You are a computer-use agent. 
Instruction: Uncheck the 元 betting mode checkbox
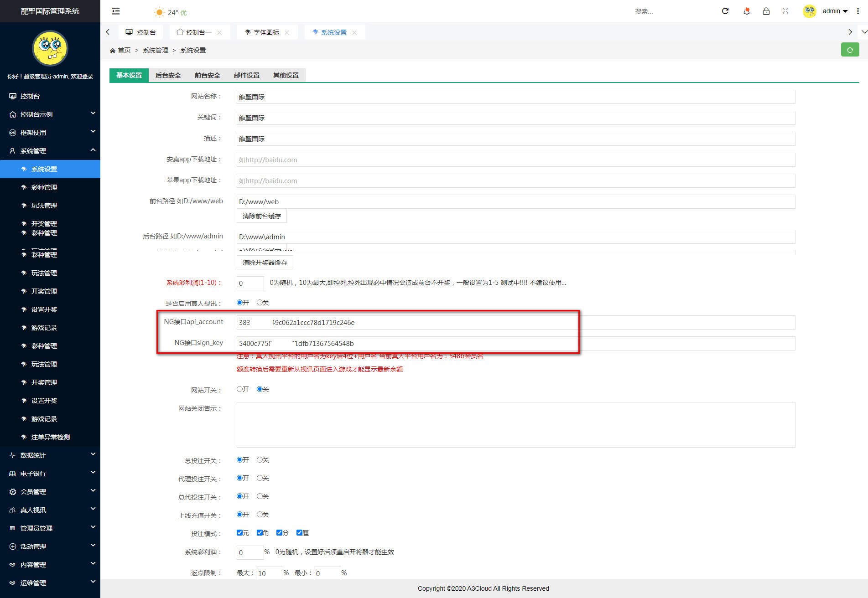239,533
